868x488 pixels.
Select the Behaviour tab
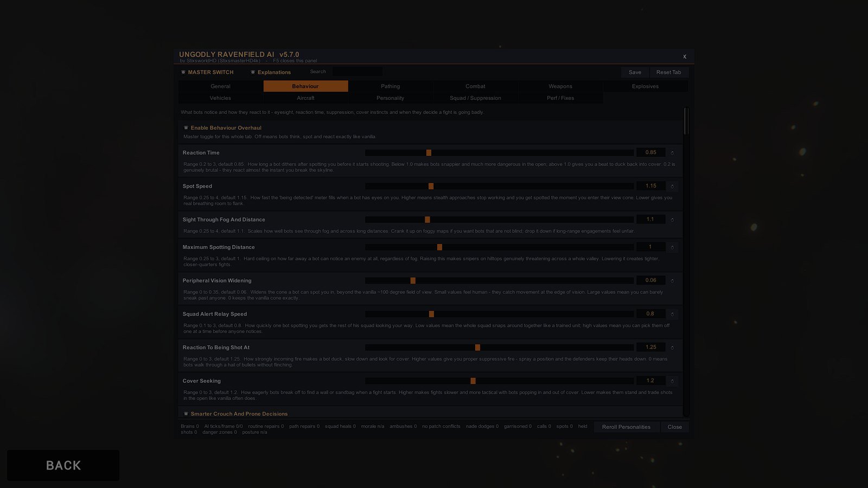point(305,86)
